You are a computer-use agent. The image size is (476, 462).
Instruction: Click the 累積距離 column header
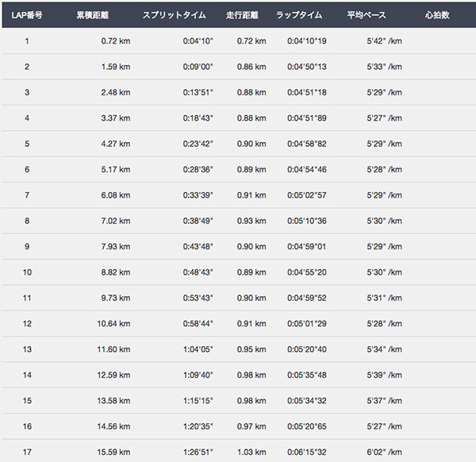tap(93, 15)
